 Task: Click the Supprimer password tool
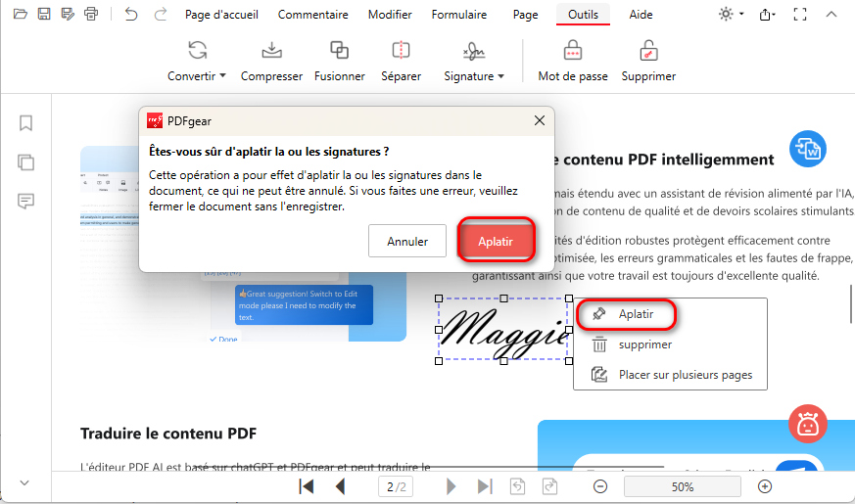648,61
